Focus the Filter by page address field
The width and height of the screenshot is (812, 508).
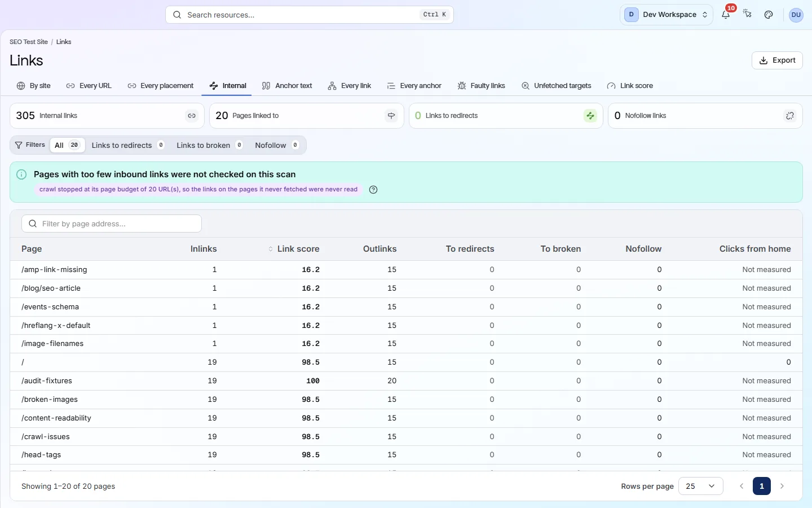tap(112, 224)
